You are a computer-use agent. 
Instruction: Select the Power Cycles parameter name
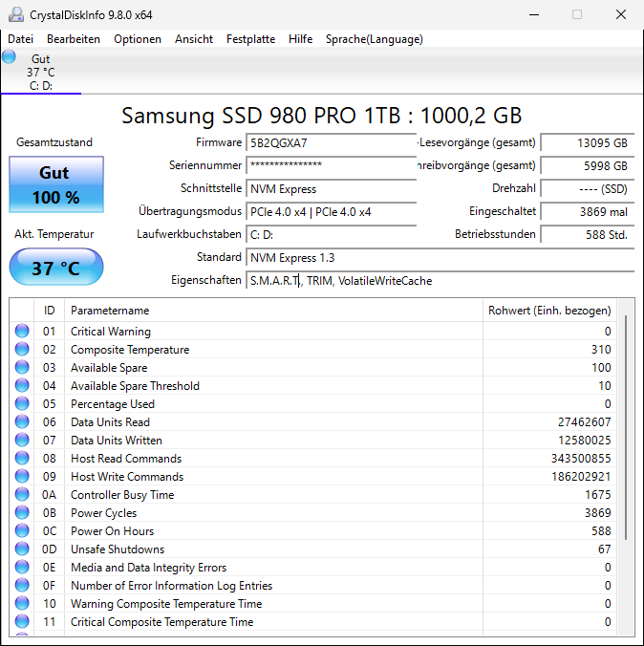click(x=103, y=513)
